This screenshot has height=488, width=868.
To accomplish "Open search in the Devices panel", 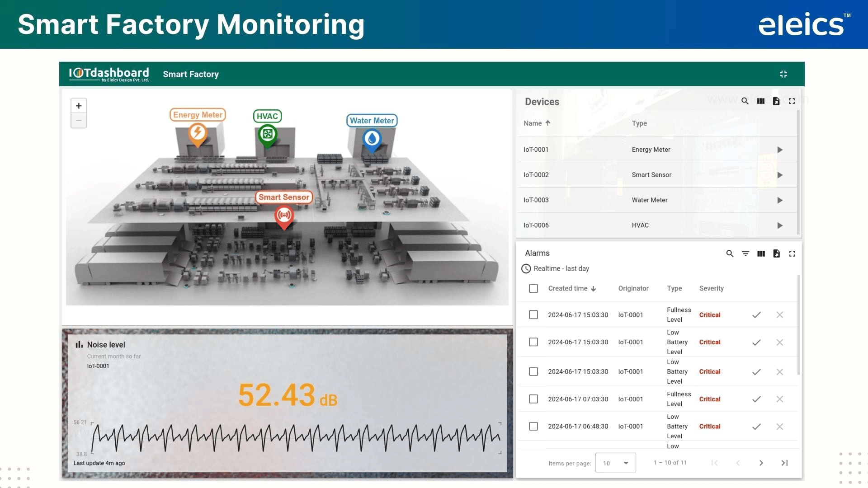I will 745,101.
